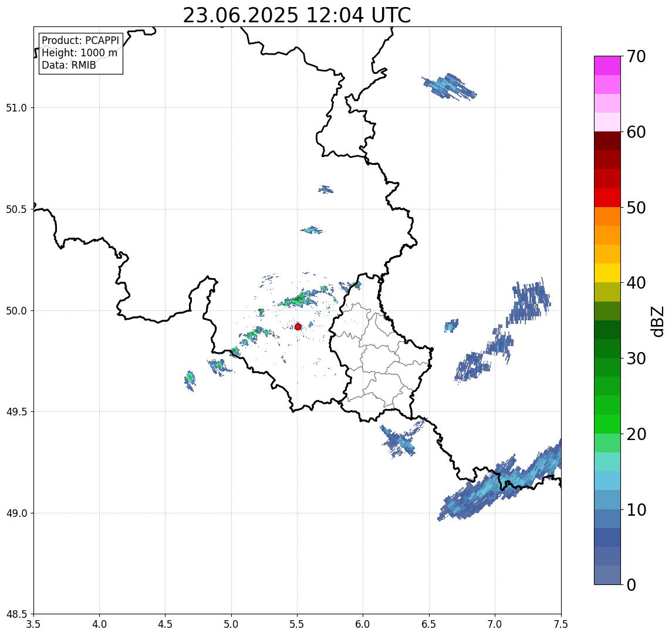Click the colorbar tick label 0
672x636 pixels.
pos(632,584)
